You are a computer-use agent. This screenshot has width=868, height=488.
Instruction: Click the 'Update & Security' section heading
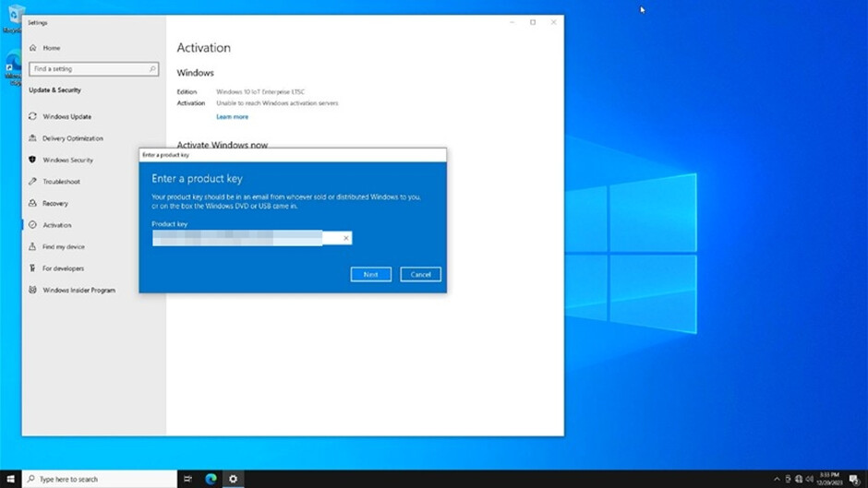[x=54, y=90]
